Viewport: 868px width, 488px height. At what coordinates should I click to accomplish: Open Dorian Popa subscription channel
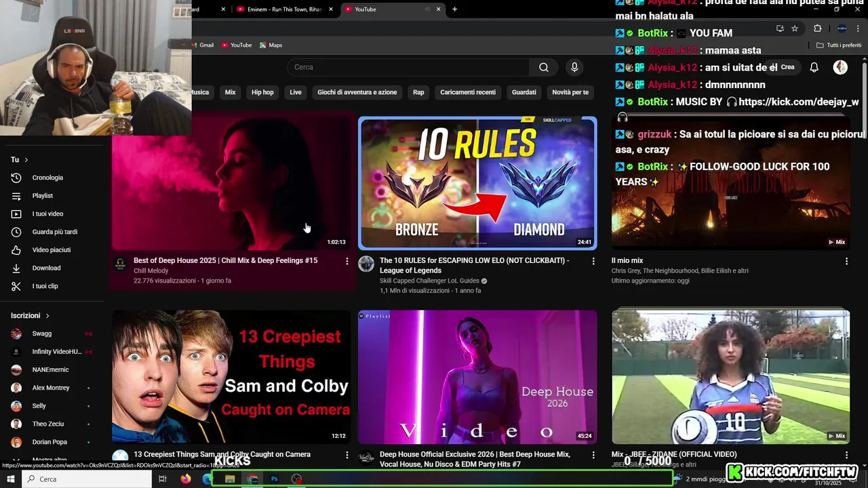[50, 442]
